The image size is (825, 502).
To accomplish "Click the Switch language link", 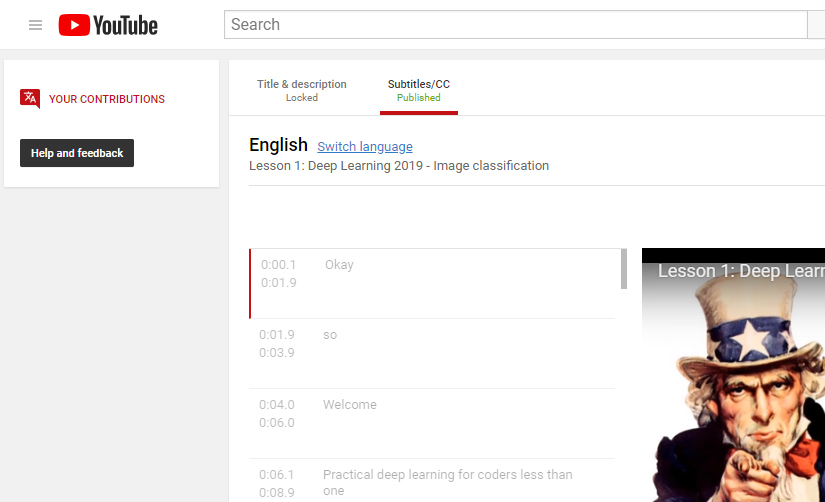I will pos(365,146).
